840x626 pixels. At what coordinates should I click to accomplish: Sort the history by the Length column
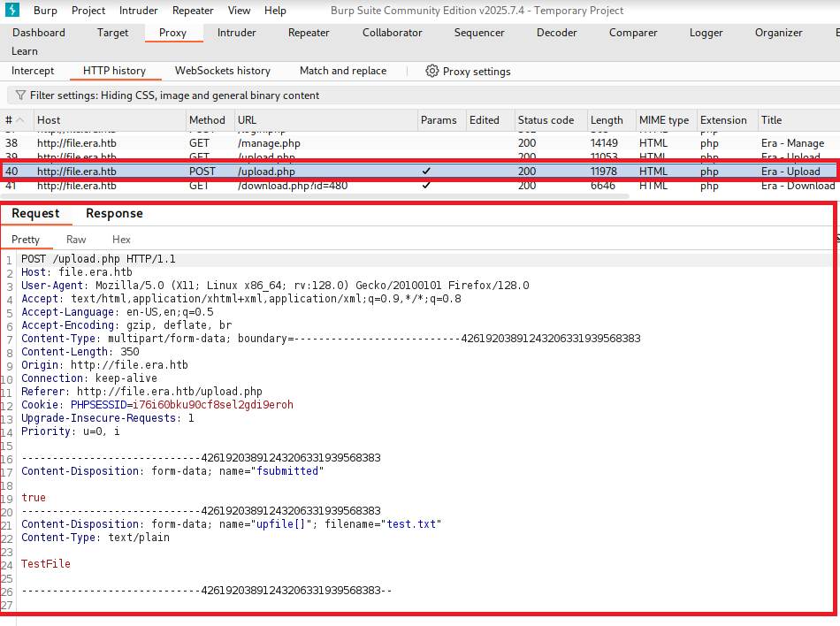click(607, 120)
